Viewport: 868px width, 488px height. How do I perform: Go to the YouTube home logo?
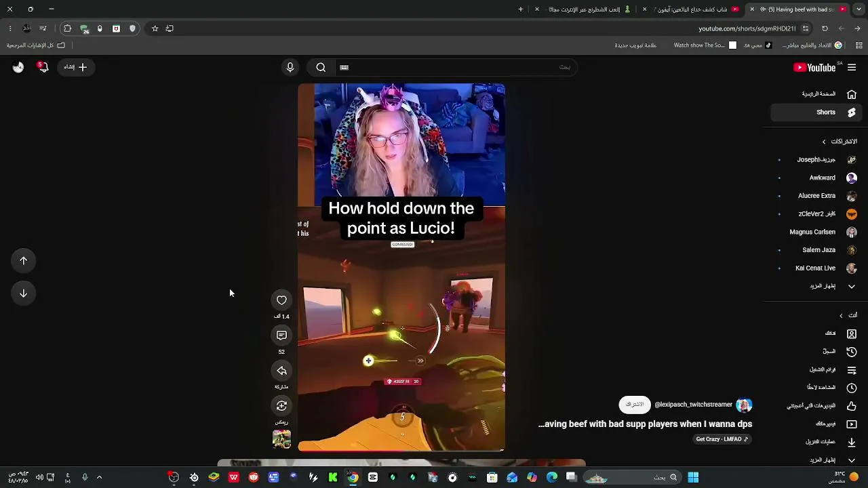tap(814, 67)
